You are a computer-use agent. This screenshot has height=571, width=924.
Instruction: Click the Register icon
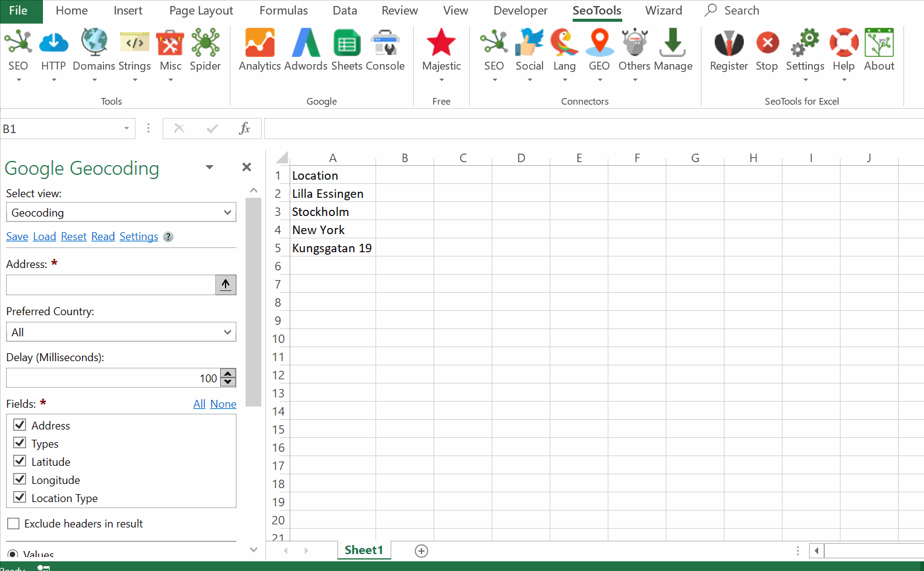(x=729, y=43)
